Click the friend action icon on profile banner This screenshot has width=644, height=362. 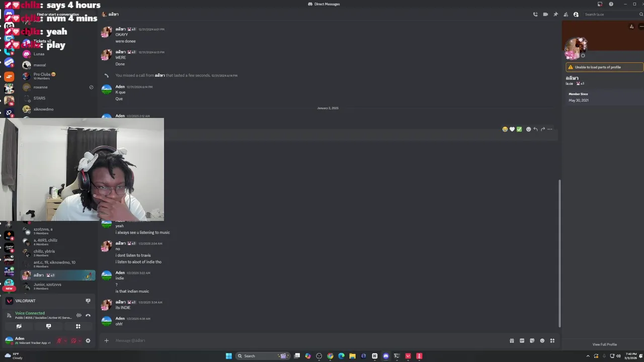click(x=631, y=27)
